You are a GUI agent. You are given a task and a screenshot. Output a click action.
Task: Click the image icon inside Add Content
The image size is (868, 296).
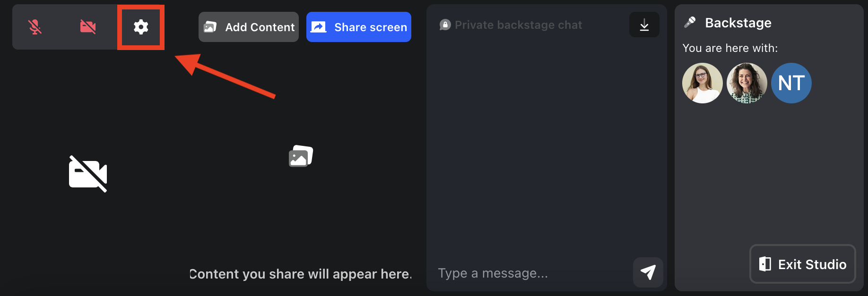(210, 27)
